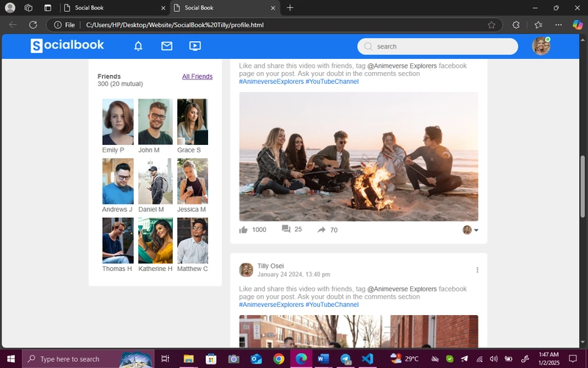
Task: Open browser Settings and more menu
Action: [x=559, y=25]
